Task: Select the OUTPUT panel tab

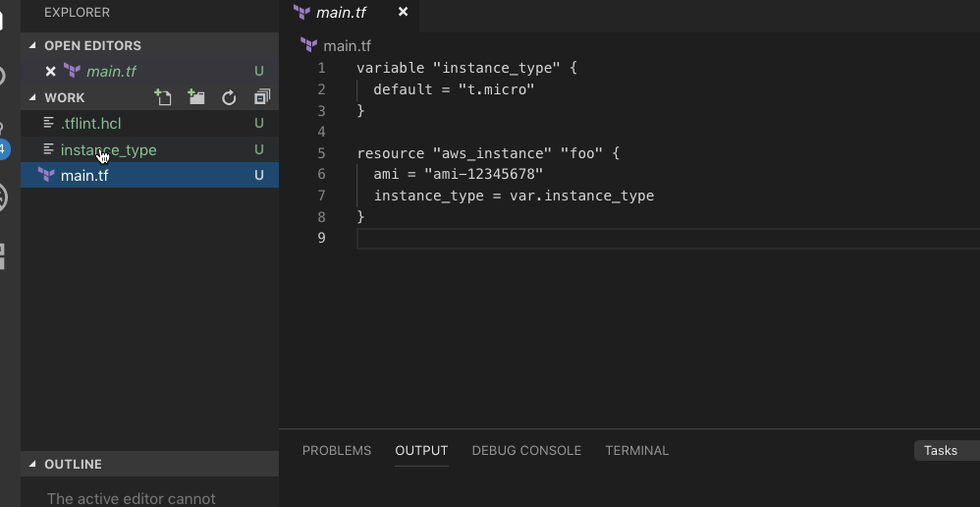Action: click(421, 450)
